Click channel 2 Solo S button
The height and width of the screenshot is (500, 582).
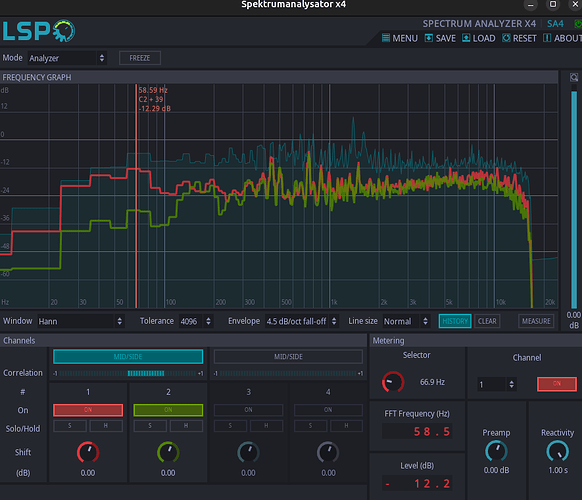tap(150, 426)
